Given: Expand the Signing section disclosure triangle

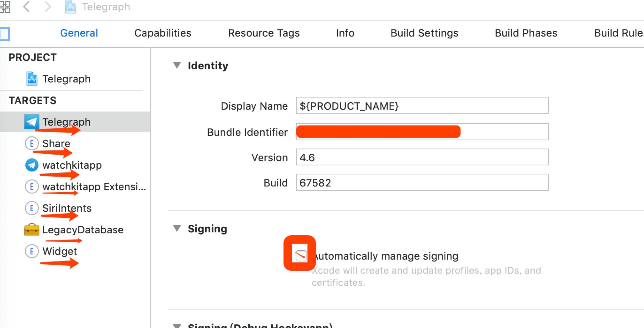Looking at the screenshot, I should (x=176, y=228).
